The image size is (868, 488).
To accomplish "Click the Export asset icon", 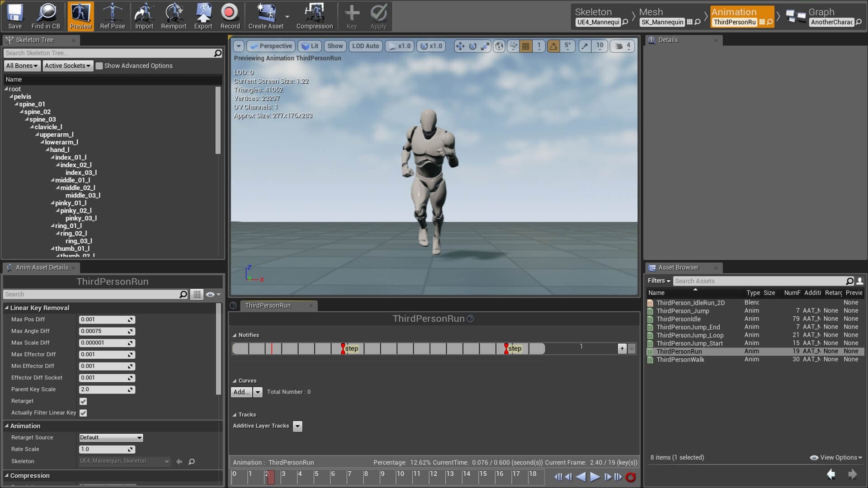I will pos(203,16).
